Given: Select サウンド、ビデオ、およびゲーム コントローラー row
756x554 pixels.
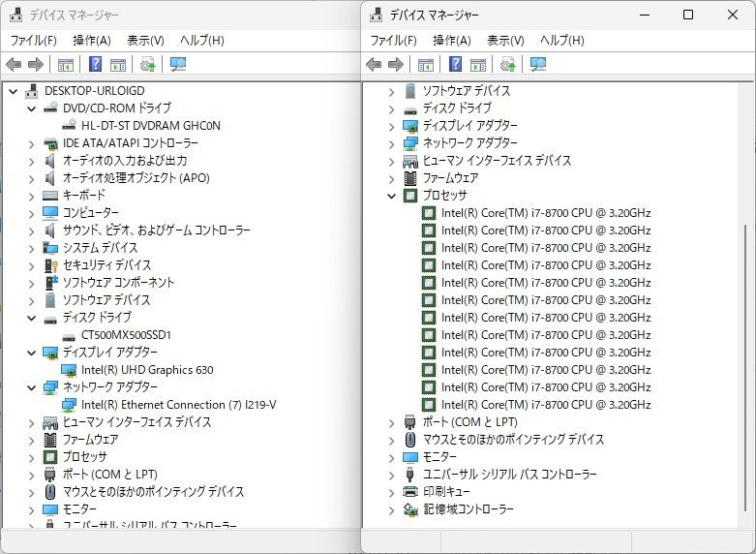Looking at the screenshot, I should click(x=156, y=231).
